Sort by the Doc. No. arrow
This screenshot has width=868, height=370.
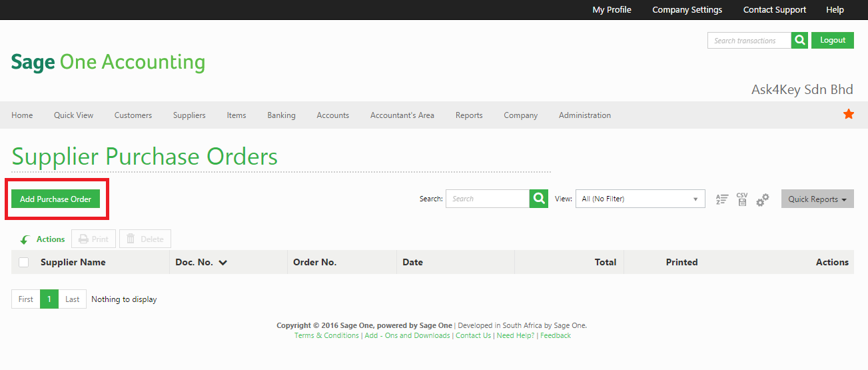222,263
